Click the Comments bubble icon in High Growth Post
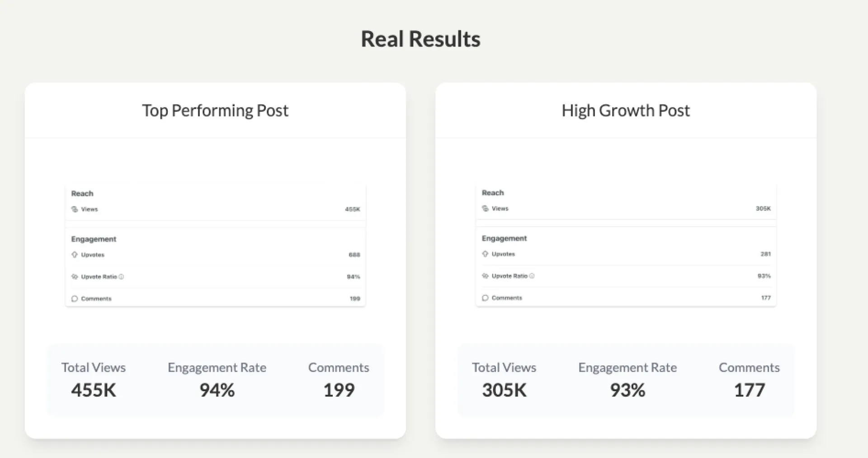Screen dimensions: 868x458 (x=485, y=298)
